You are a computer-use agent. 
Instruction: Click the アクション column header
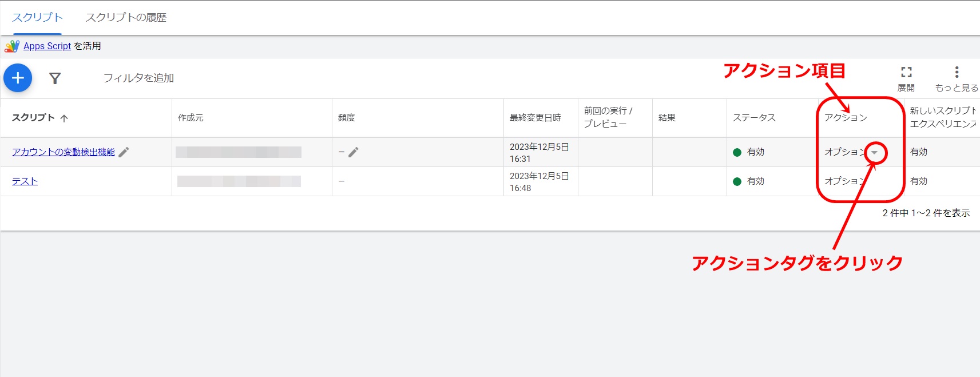point(846,117)
